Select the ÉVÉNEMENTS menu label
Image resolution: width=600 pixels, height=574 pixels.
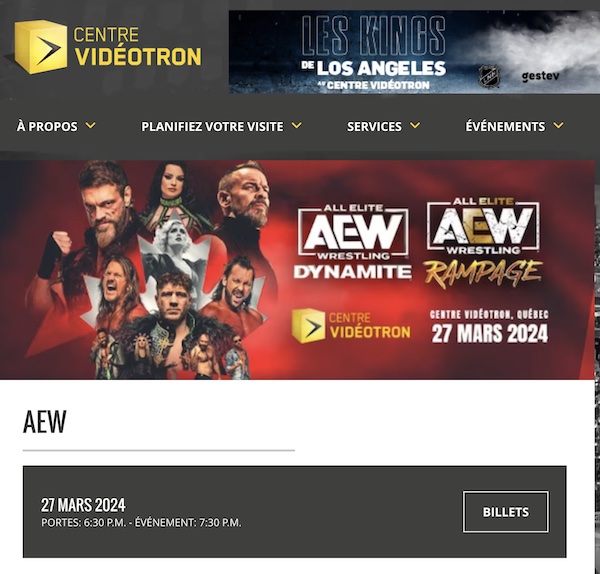[x=505, y=126]
